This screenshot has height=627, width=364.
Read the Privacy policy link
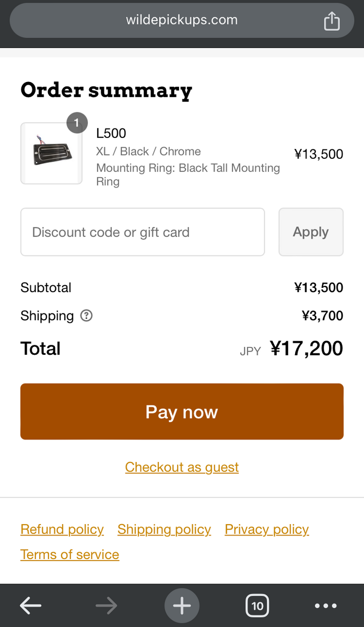(x=267, y=529)
